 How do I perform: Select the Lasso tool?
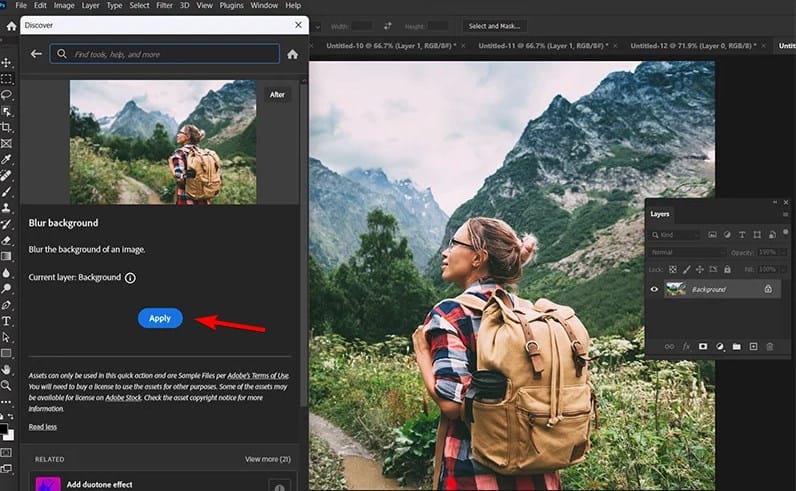pos(7,95)
